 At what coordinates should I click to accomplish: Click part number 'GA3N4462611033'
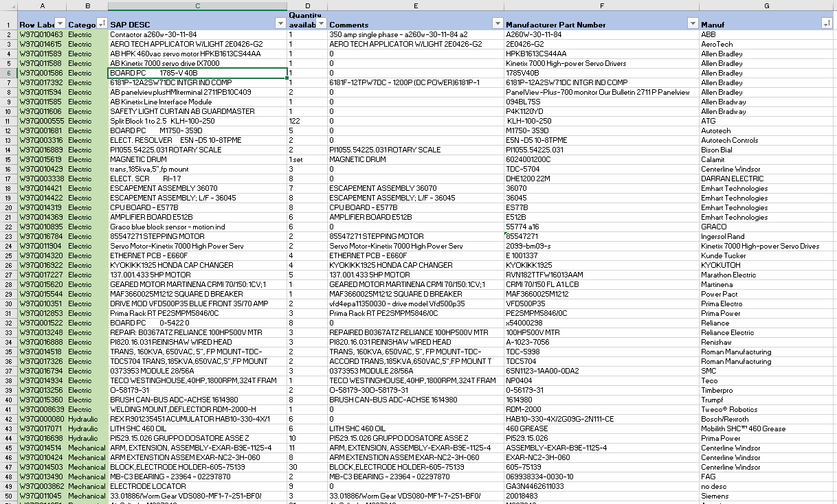pyautogui.click(x=601, y=486)
